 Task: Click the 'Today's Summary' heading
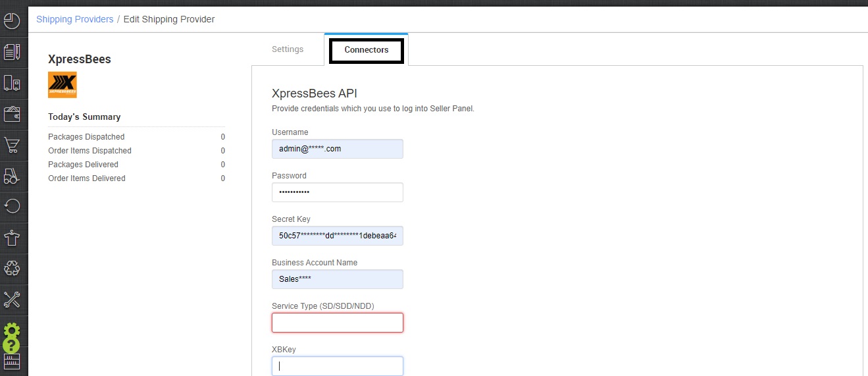[x=84, y=117]
